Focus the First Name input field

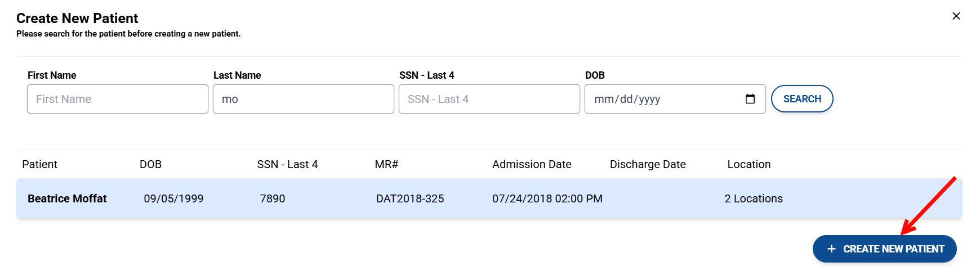click(x=118, y=99)
